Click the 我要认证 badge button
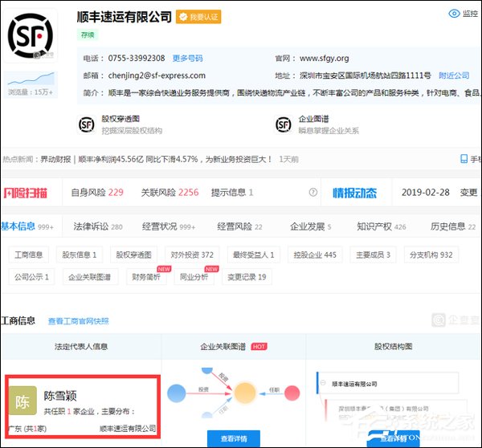Viewport: 482px width, 448px height. 198,17
